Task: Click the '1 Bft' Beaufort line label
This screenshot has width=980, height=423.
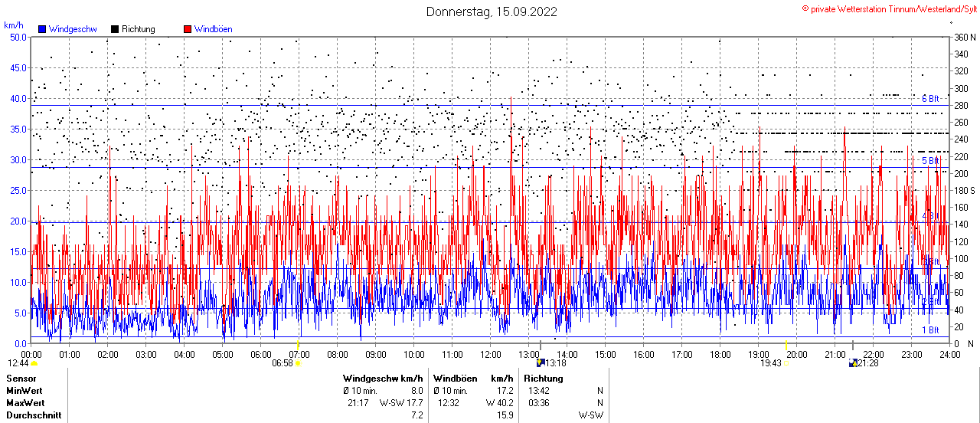Action: click(x=930, y=330)
